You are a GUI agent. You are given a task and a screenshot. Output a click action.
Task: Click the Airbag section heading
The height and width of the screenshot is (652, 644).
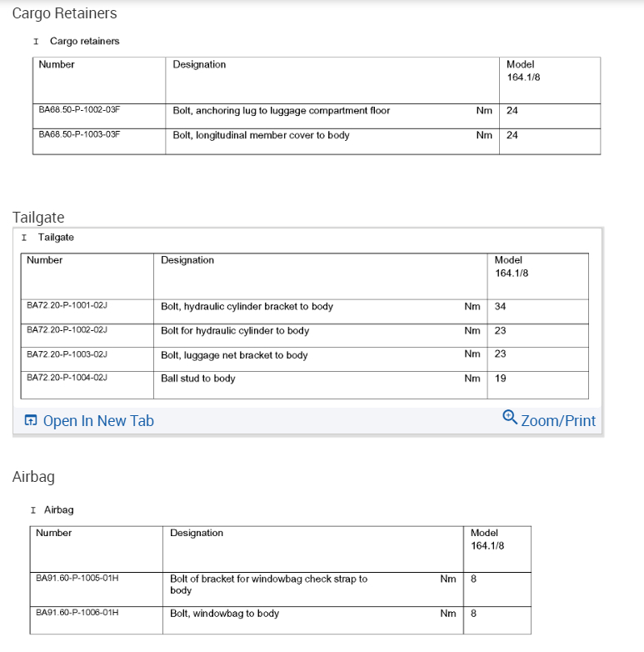[x=33, y=477]
